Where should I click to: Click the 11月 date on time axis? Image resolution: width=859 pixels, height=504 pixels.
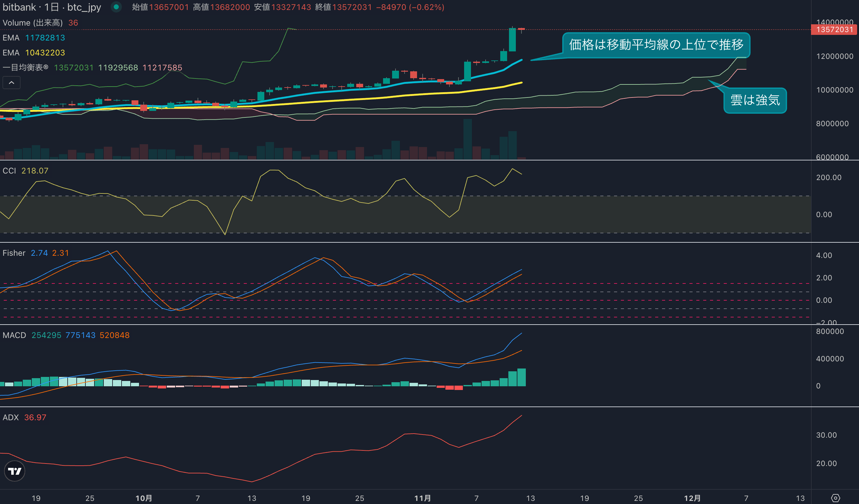422,498
